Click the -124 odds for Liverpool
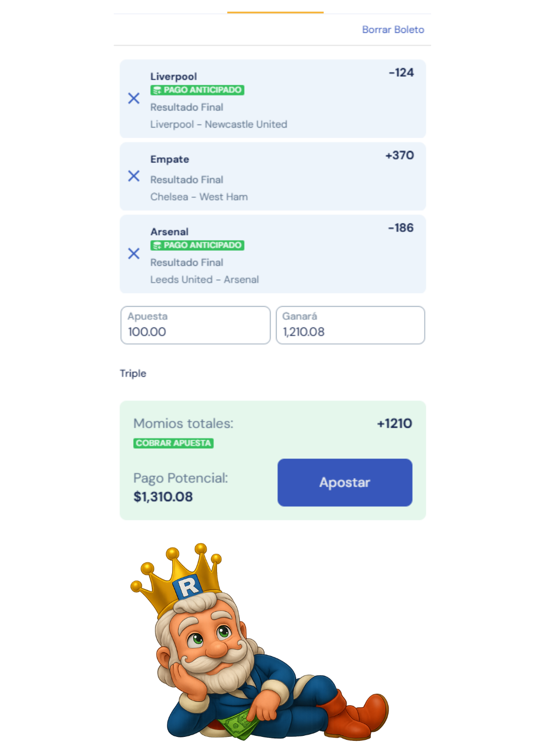545x756 pixels. click(401, 73)
